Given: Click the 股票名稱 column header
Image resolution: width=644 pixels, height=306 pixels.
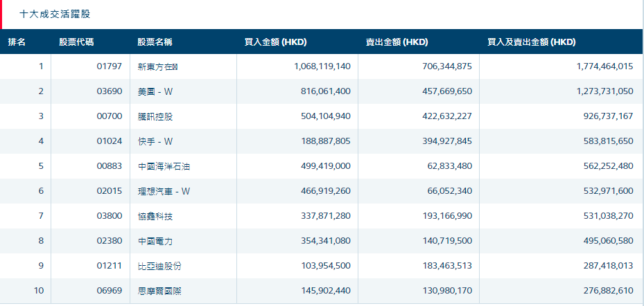Looking at the screenshot, I should (x=155, y=42).
